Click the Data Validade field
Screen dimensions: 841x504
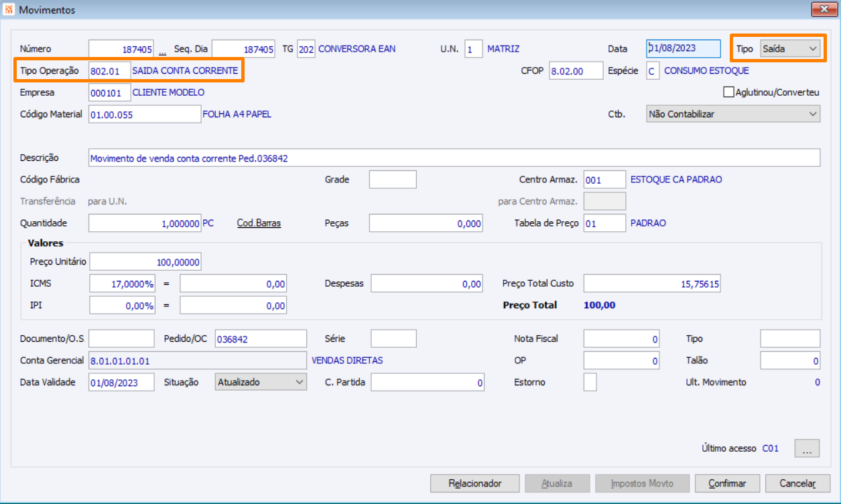(x=121, y=382)
